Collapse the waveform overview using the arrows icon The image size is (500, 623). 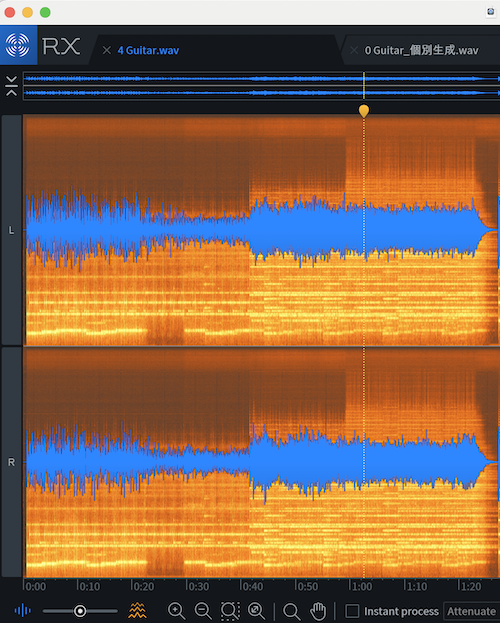[12, 86]
